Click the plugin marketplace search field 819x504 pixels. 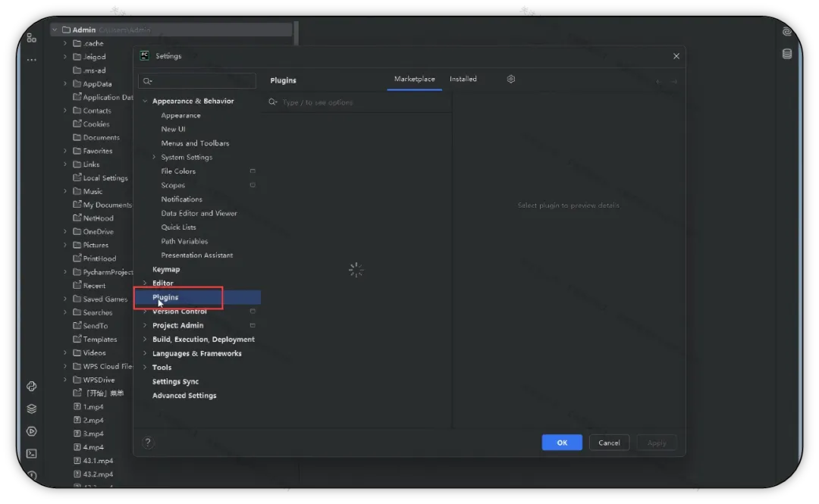[358, 102]
